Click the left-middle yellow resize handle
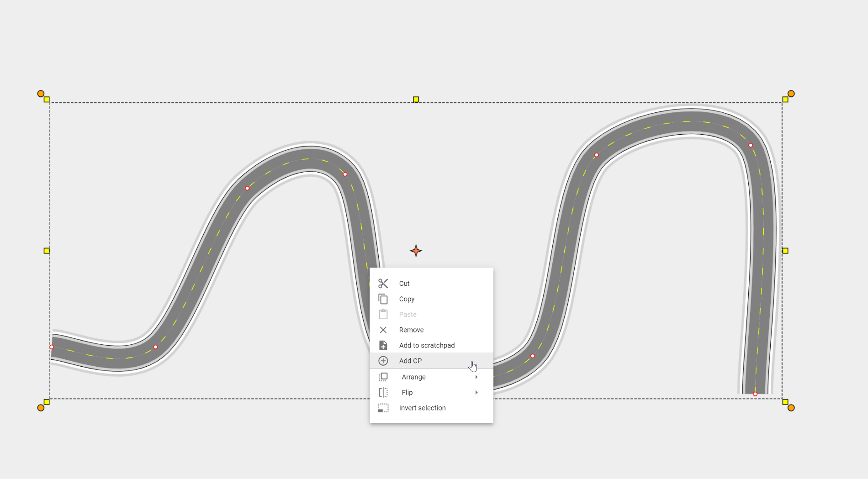868x479 pixels. [x=47, y=251]
